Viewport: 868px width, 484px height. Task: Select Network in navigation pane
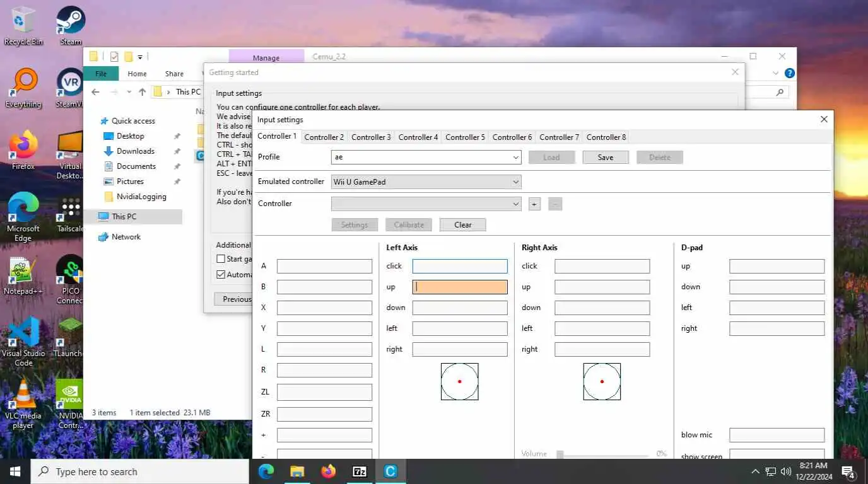pyautogui.click(x=126, y=237)
